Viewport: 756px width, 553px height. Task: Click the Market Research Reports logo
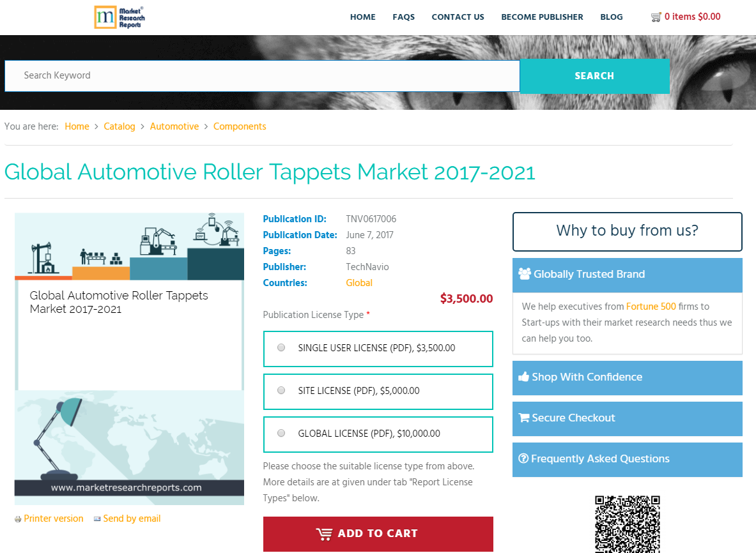pyautogui.click(x=119, y=17)
